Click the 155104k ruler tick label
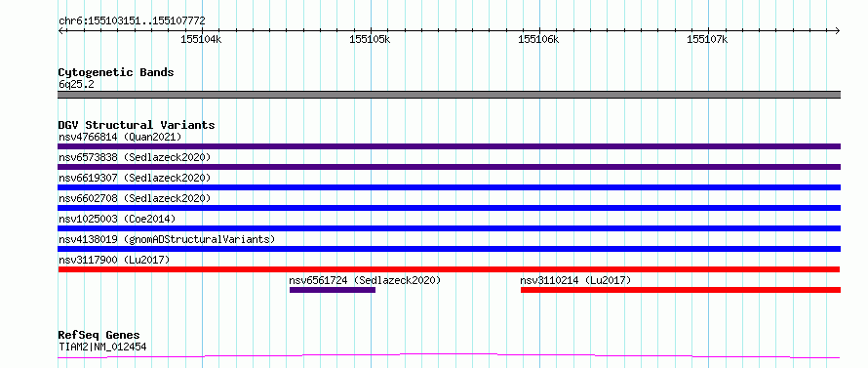Image resolution: width=868 pixels, height=368 pixels. [201, 40]
